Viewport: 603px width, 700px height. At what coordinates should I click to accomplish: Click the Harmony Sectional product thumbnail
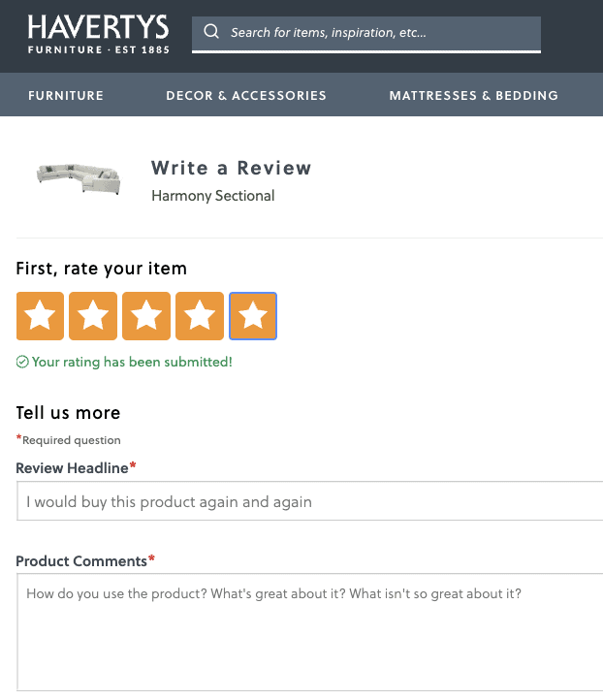click(x=79, y=177)
